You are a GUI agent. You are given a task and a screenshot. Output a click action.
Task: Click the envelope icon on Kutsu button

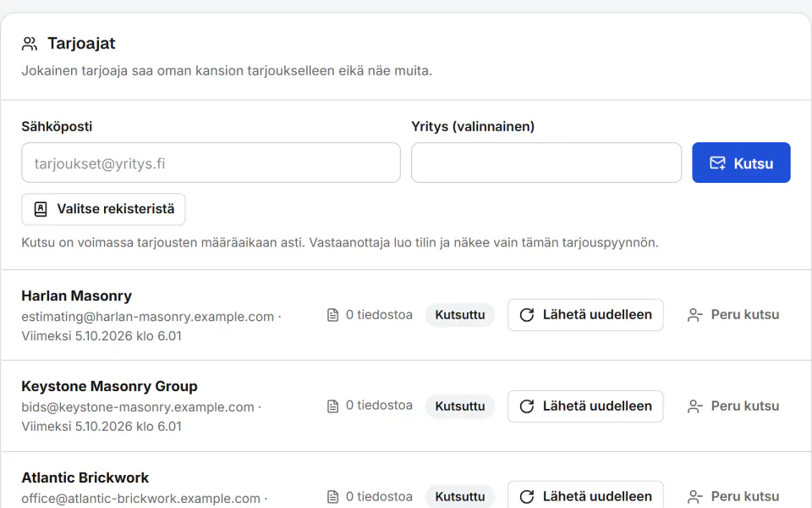click(x=717, y=163)
